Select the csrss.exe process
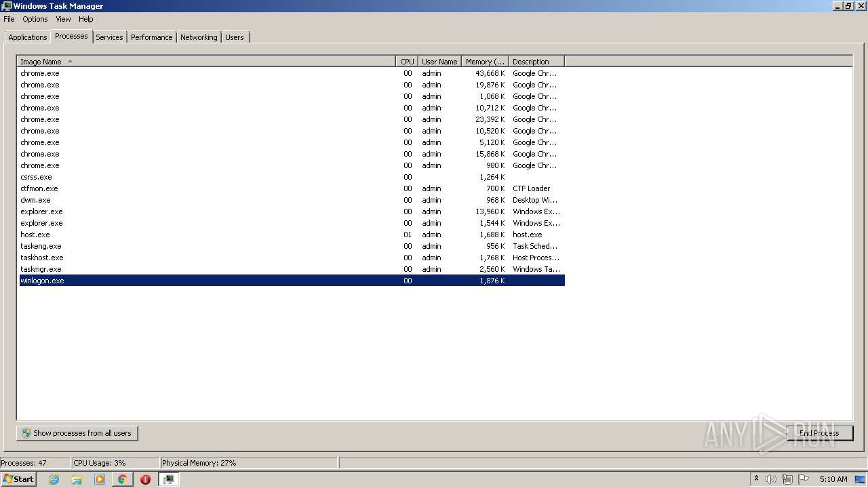This screenshot has height=488, width=868. pos(292,177)
